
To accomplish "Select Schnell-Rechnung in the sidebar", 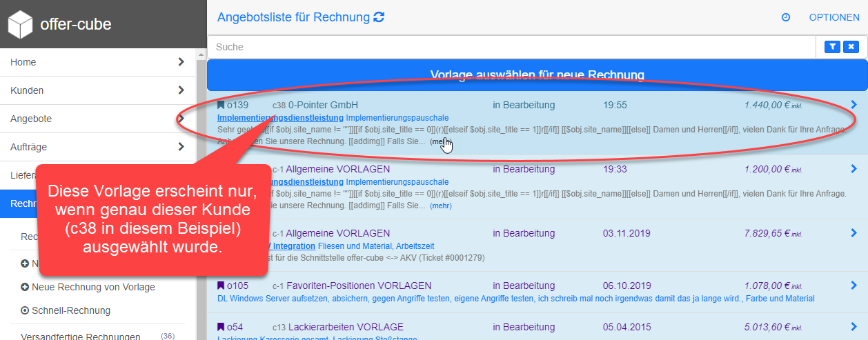I will pyautogui.click(x=71, y=310).
